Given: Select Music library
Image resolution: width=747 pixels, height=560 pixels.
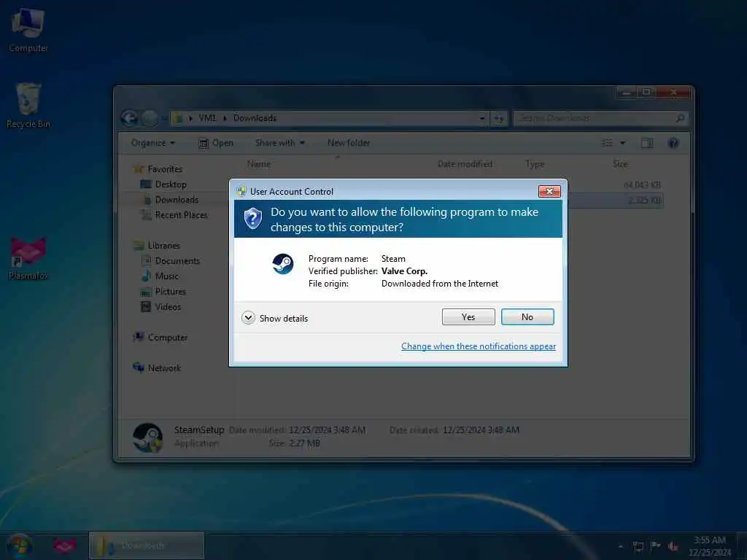Looking at the screenshot, I should pyautogui.click(x=167, y=276).
